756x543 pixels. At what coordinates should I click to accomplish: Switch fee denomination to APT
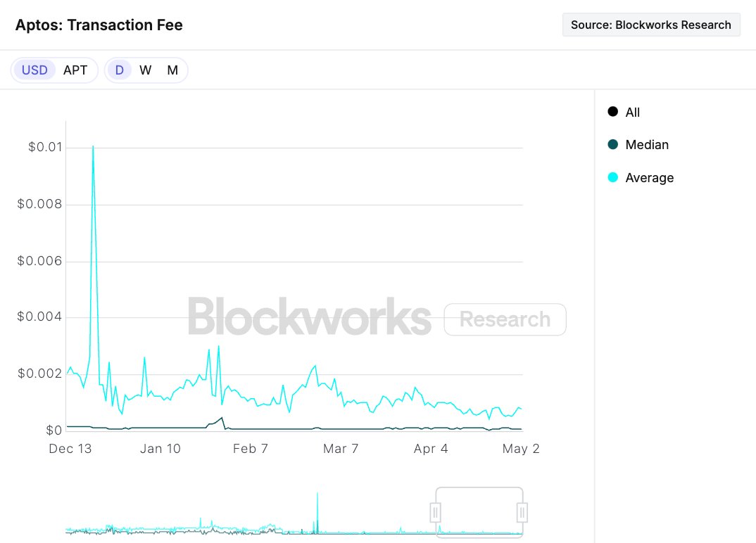click(75, 70)
